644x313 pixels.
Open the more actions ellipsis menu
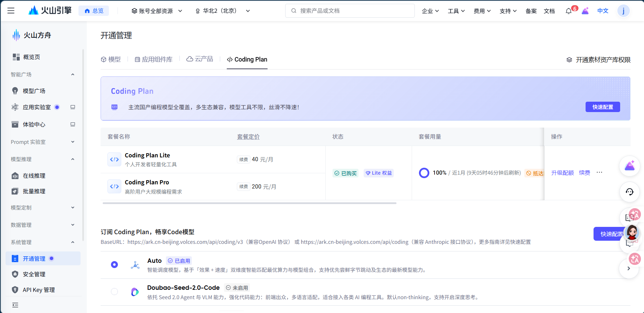[x=599, y=172]
